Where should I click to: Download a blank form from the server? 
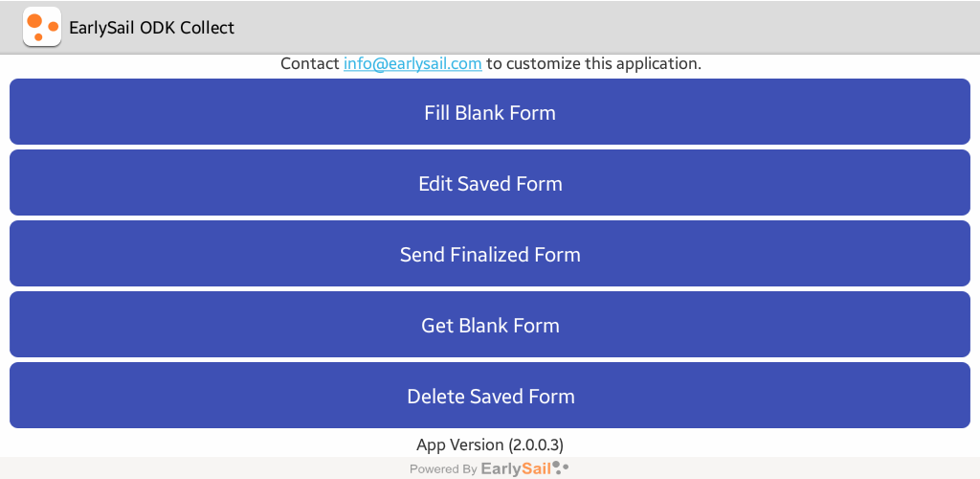coord(490,325)
